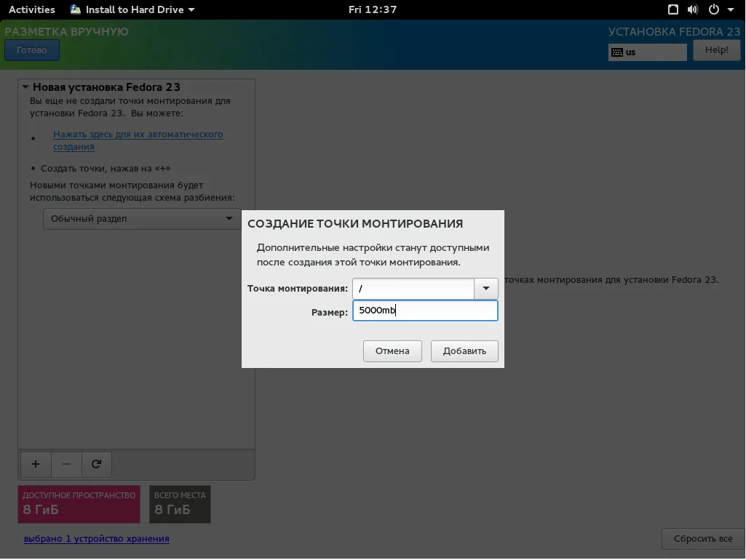Open the mount point dropdown arrow
746x560 pixels.
pos(485,288)
